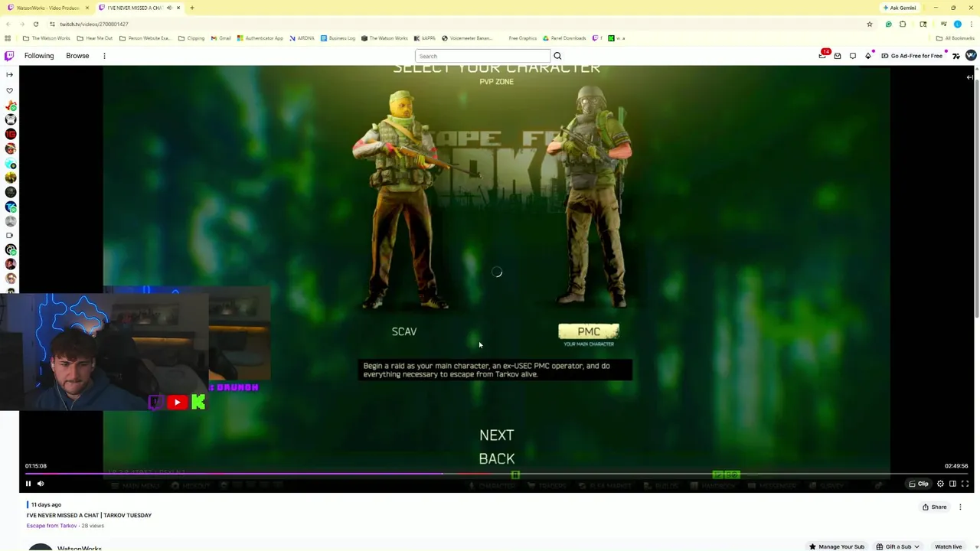Click the search magnifier button
This screenshot has width=980, height=551.
[x=557, y=56]
